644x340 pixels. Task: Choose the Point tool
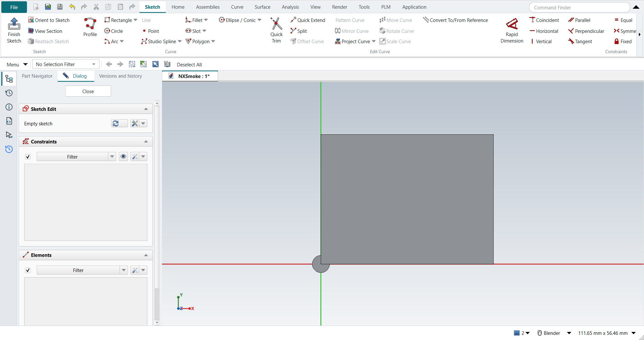(x=150, y=31)
